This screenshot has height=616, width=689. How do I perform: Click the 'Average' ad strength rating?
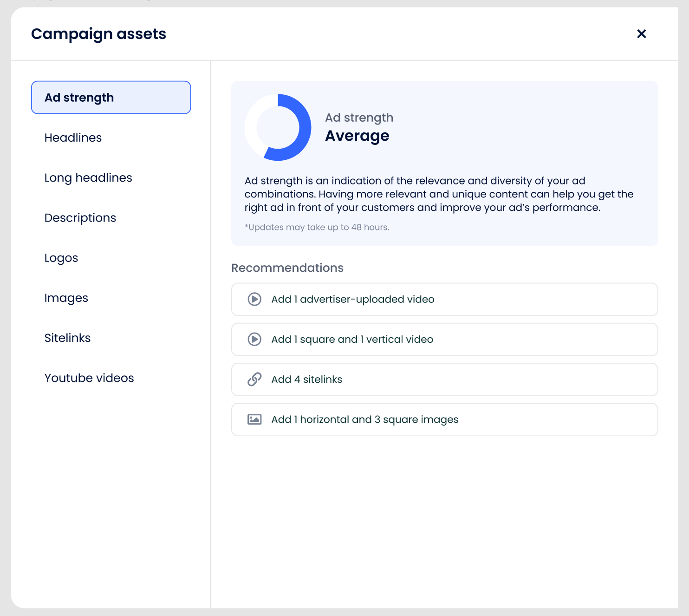(x=357, y=136)
